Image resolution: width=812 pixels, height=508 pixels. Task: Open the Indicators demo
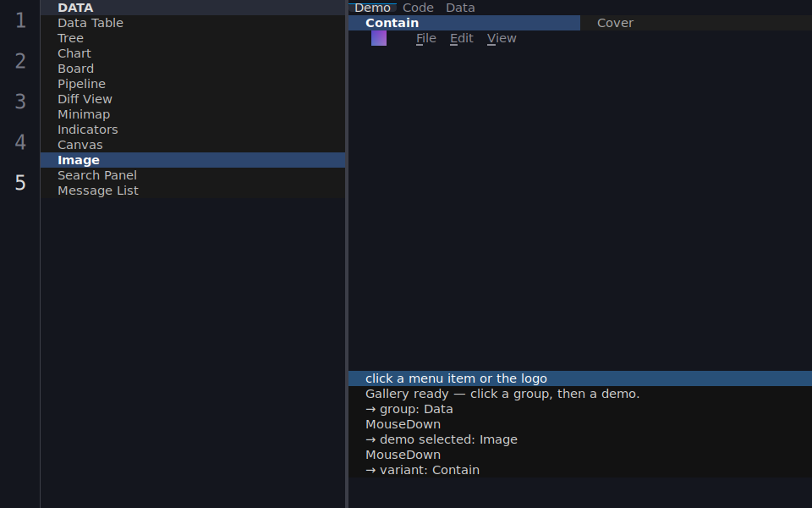click(x=193, y=130)
